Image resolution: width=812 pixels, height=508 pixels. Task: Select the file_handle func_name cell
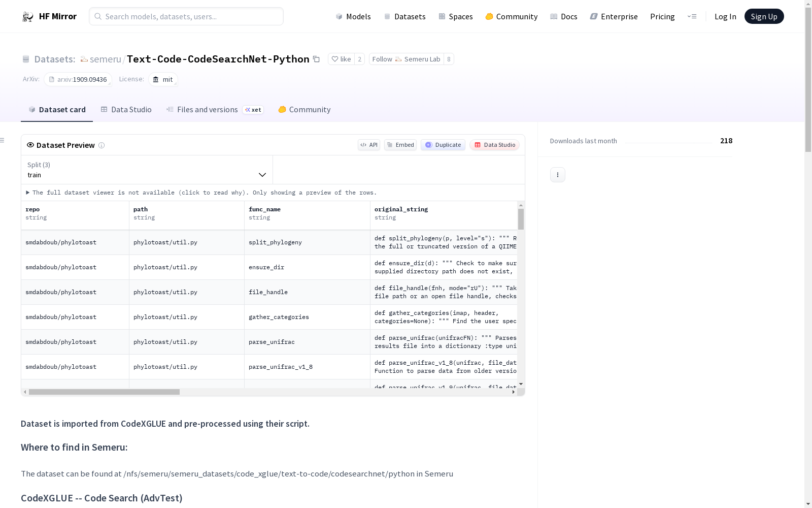point(307,292)
